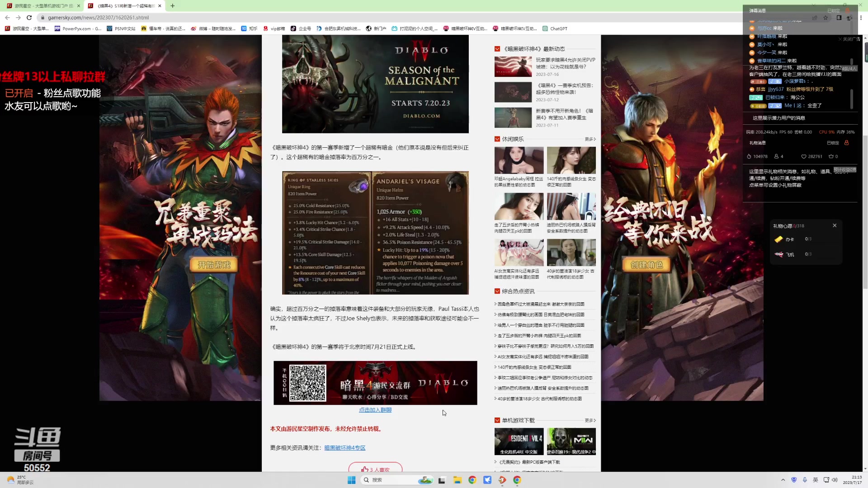Open the weather widget showing 25°C
This screenshot has height=488, width=868.
point(20,480)
